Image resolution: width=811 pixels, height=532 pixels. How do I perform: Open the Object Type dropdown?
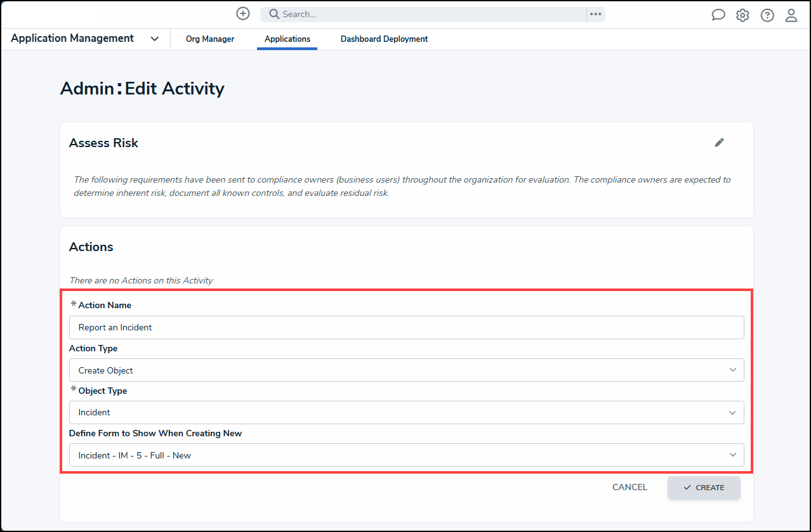[406, 412]
